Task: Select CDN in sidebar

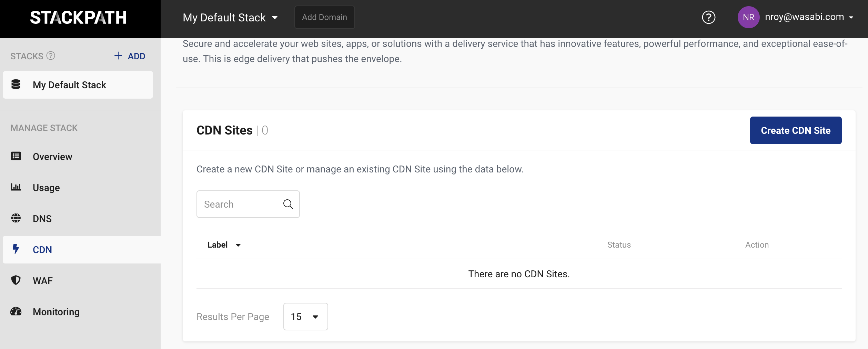Action: click(x=82, y=250)
